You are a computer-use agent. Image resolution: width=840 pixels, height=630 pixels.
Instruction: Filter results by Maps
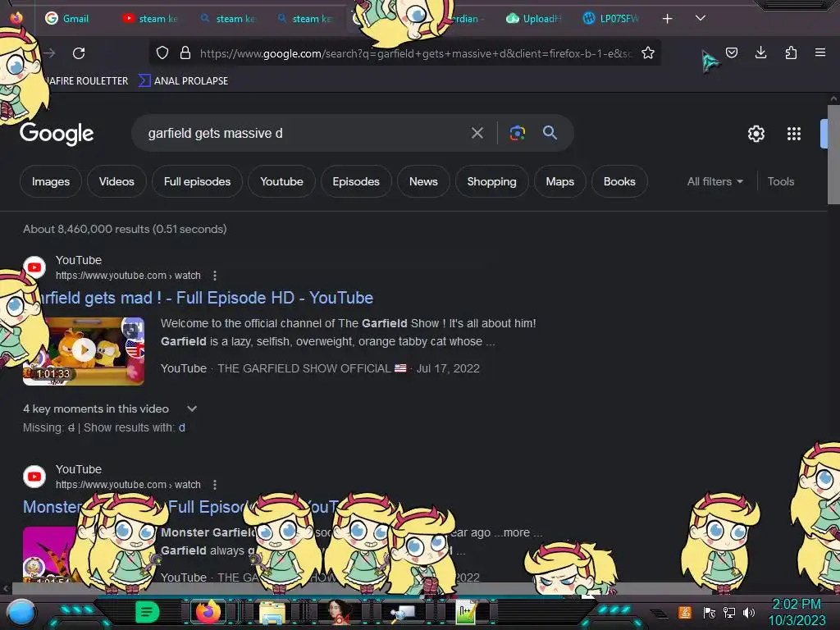click(559, 181)
